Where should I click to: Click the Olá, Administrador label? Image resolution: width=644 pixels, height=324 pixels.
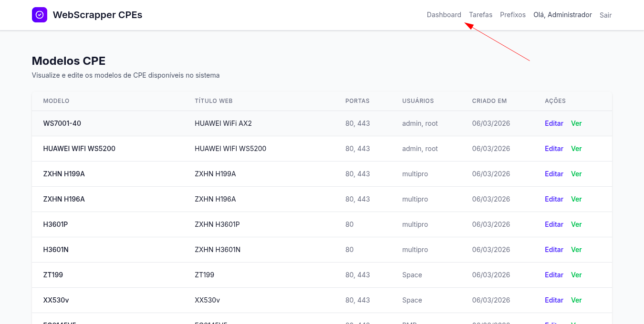point(562,15)
